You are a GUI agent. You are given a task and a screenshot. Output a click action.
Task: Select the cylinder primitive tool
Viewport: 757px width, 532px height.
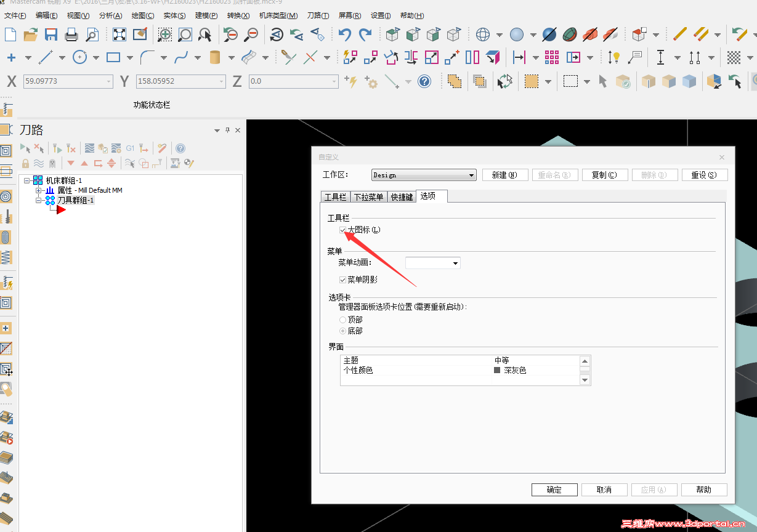215,58
